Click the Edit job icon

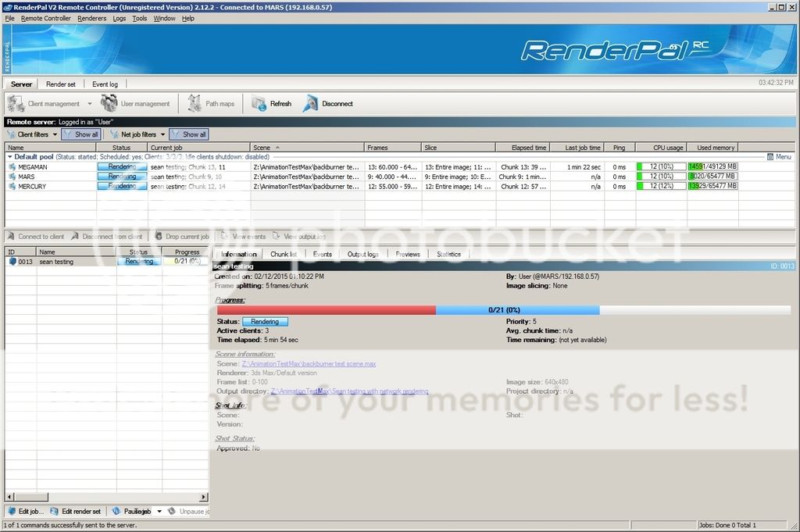[x=12, y=511]
